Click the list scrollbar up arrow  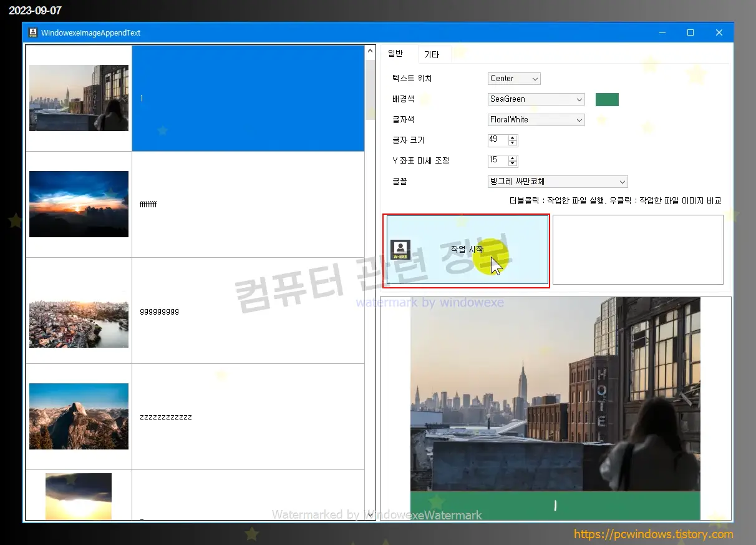point(370,51)
